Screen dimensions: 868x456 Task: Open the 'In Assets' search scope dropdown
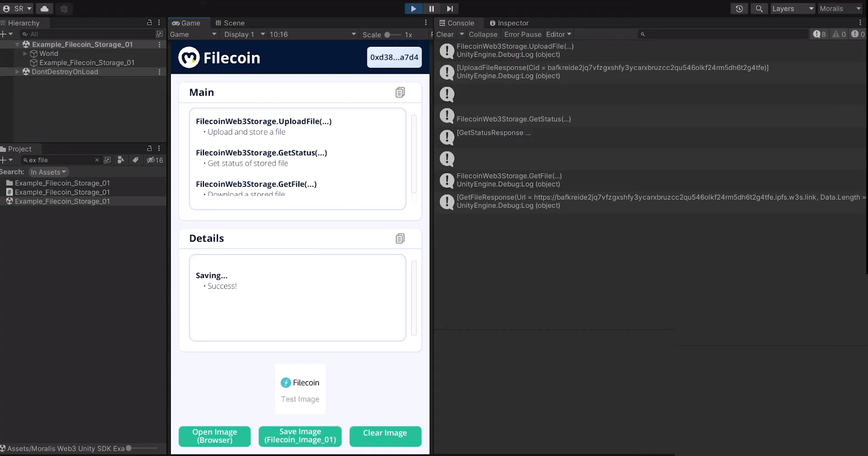(x=48, y=172)
